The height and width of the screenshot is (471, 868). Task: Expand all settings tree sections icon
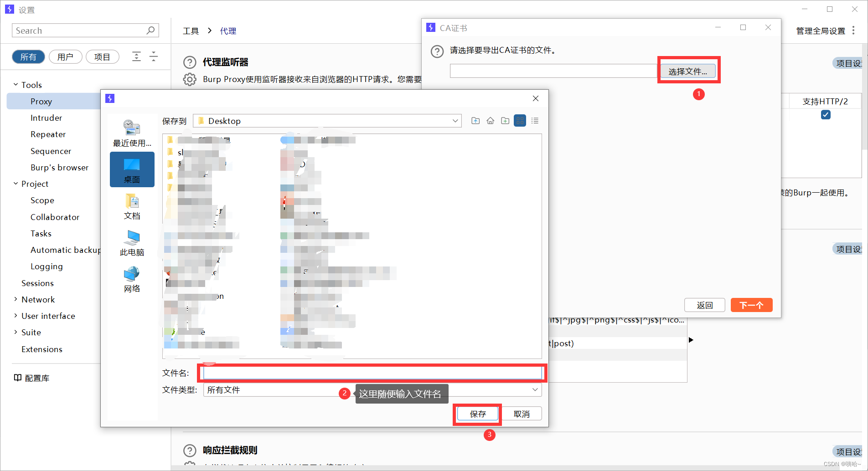(136, 56)
